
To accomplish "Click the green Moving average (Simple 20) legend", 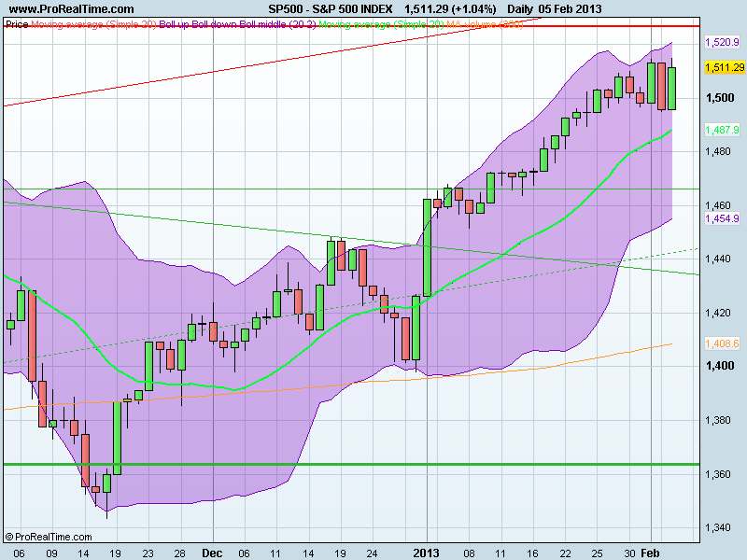I will point(381,24).
